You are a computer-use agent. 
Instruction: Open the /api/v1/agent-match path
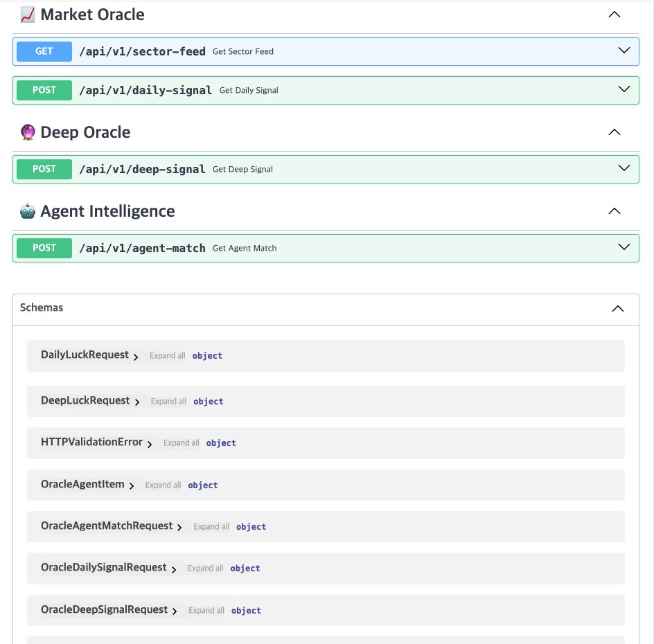(142, 248)
